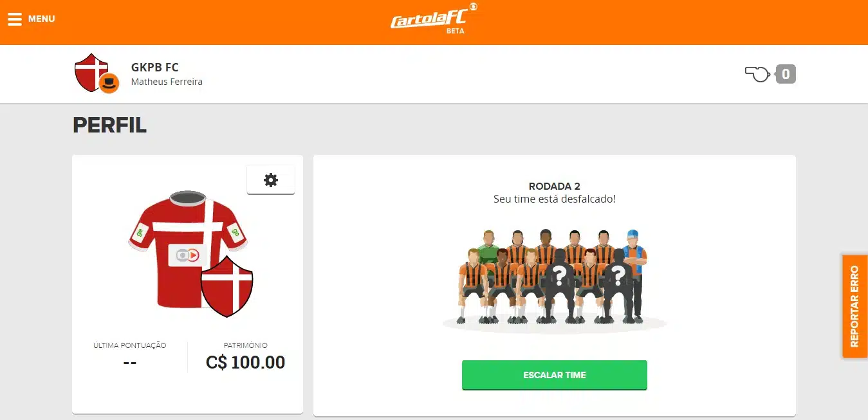Viewport: 868px width, 420px height.
Task: Open the hamburger MENU icon
Action: click(x=15, y=19)
